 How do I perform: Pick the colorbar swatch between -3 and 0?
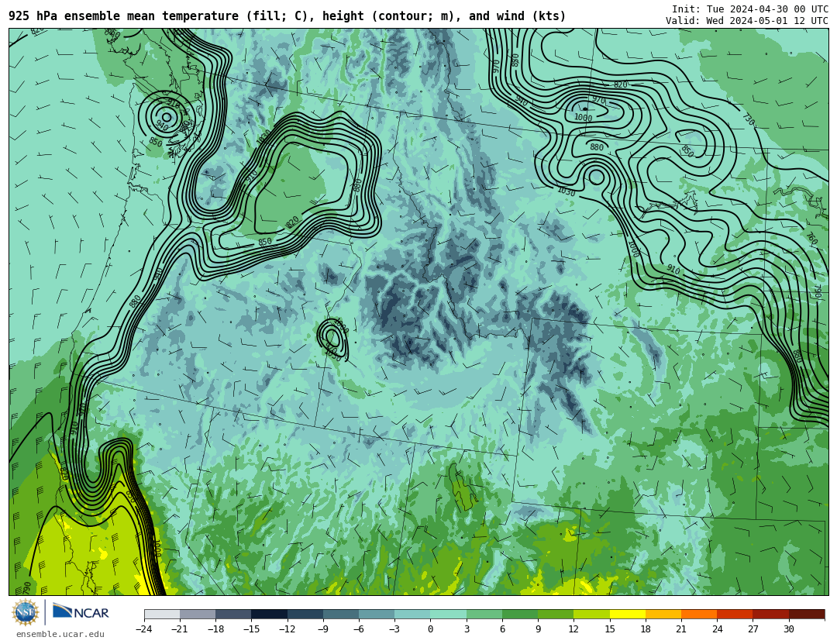point(412,614)
